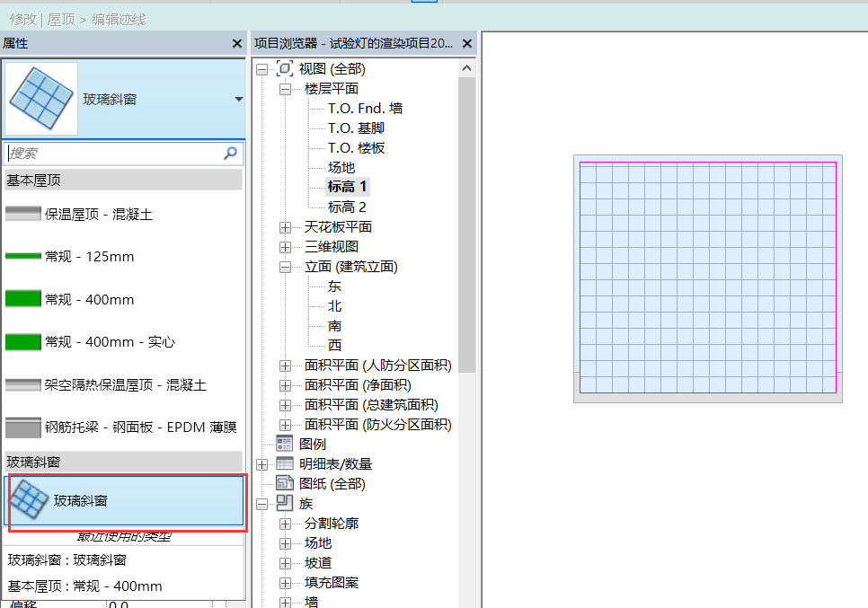Open the 南 elevation view
Image resolution: width=868 pixels, height=608 pixels.
332,325
